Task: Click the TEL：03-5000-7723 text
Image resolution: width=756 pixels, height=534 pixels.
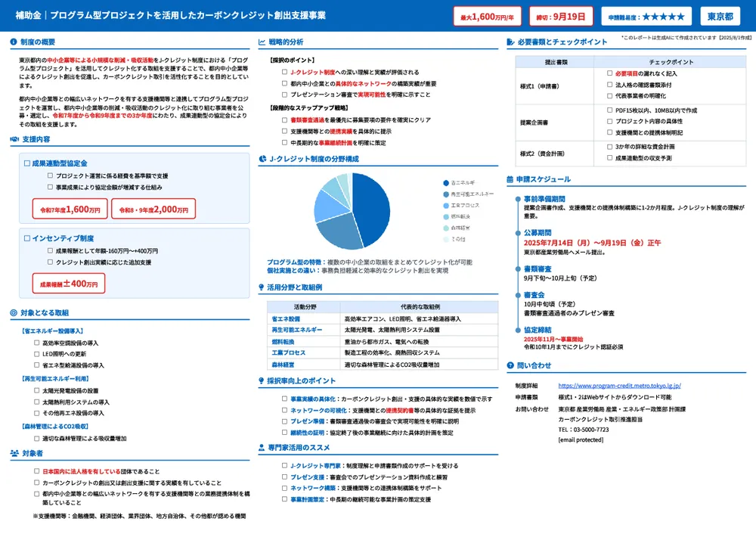Action: [x=584, y=430]
